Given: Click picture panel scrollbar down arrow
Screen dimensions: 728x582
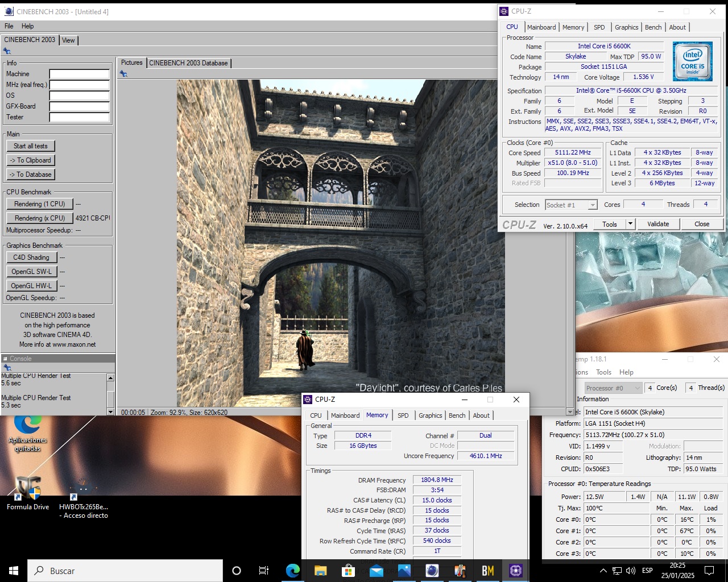Looking at the screenshot, I should (570, 411).
